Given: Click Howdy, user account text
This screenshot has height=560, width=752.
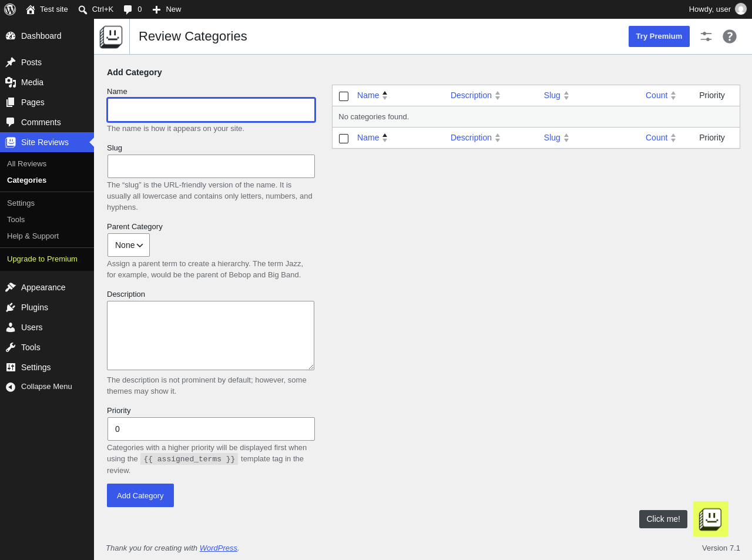Looking at the screenshot, I should [710, 9].
